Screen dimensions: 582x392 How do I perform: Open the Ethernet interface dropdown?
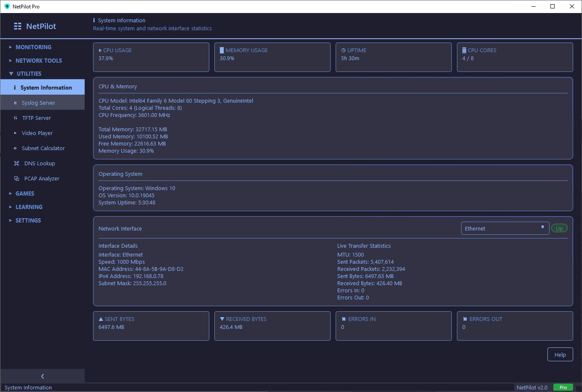[x=542, y=228]
